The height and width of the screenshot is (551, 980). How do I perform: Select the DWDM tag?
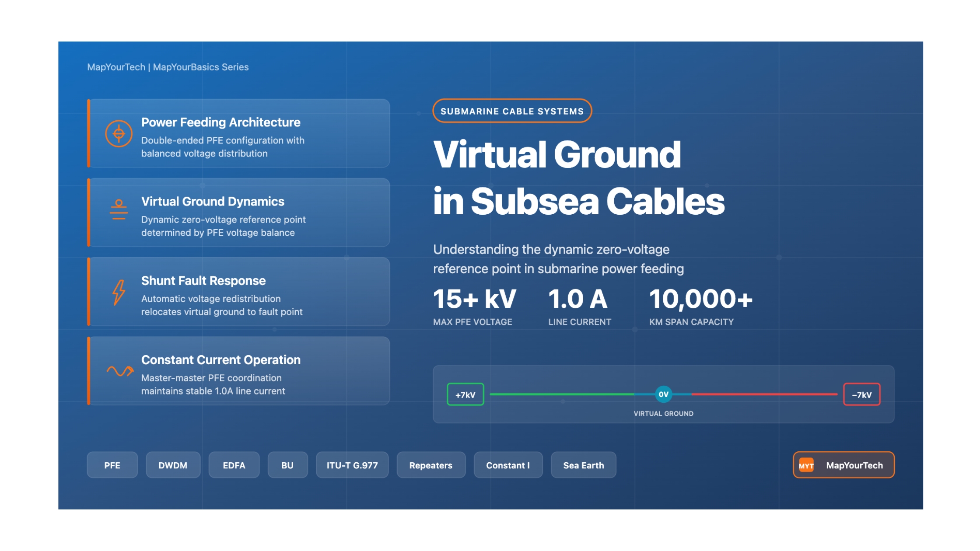click(x=173, y=465)
